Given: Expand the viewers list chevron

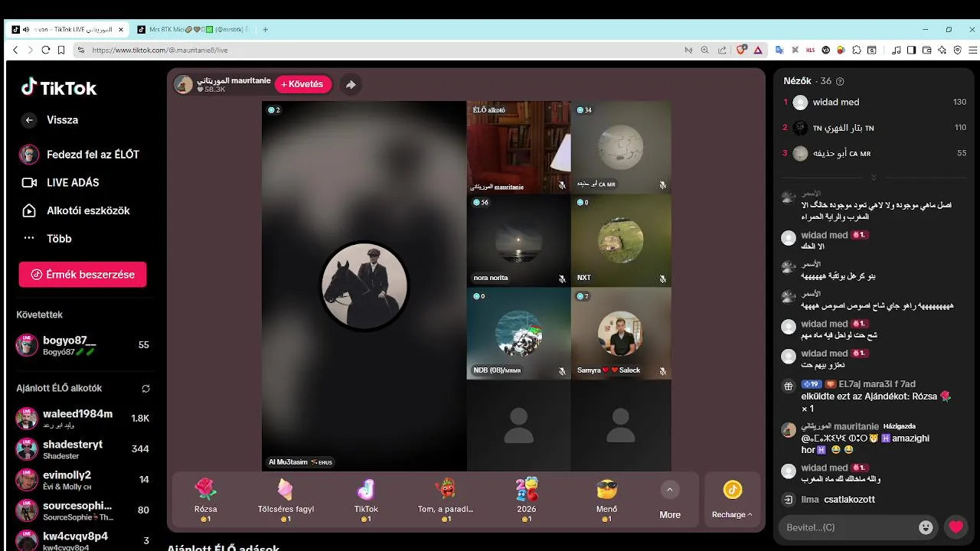Looking at the screenshot, I should pos(874,178).
